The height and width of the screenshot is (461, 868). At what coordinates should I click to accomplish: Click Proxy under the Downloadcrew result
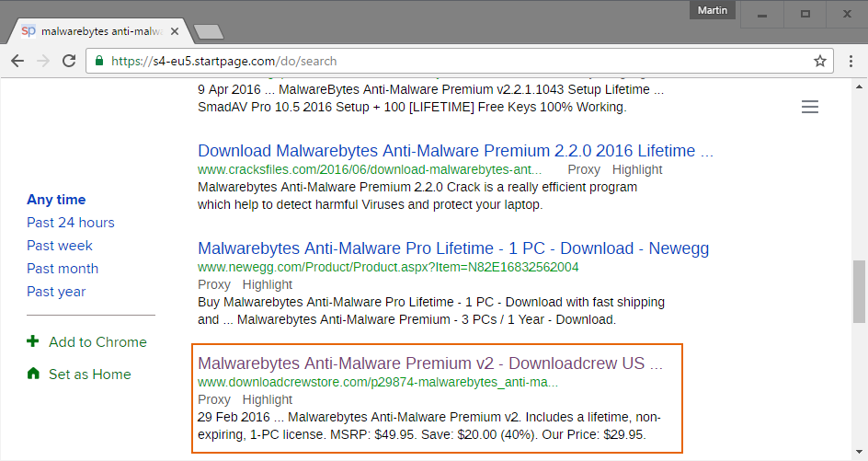tap(214, 399)
